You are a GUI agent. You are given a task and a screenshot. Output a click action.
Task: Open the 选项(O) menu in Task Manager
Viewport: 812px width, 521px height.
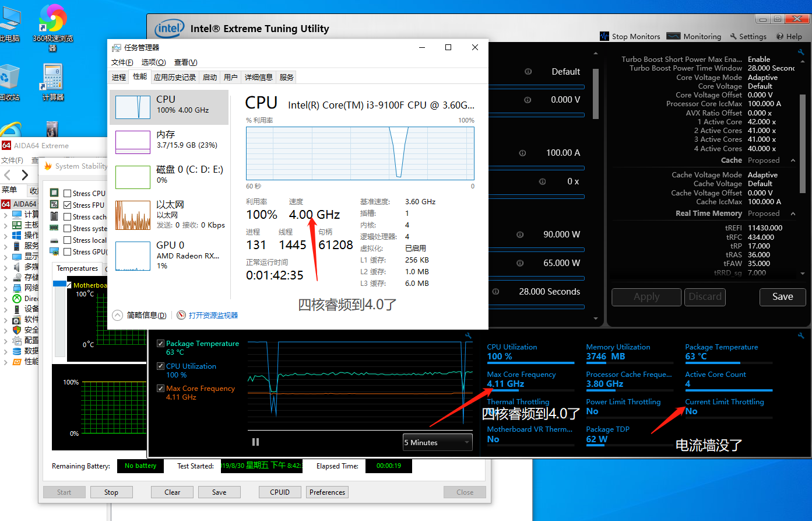click(153, 62)
